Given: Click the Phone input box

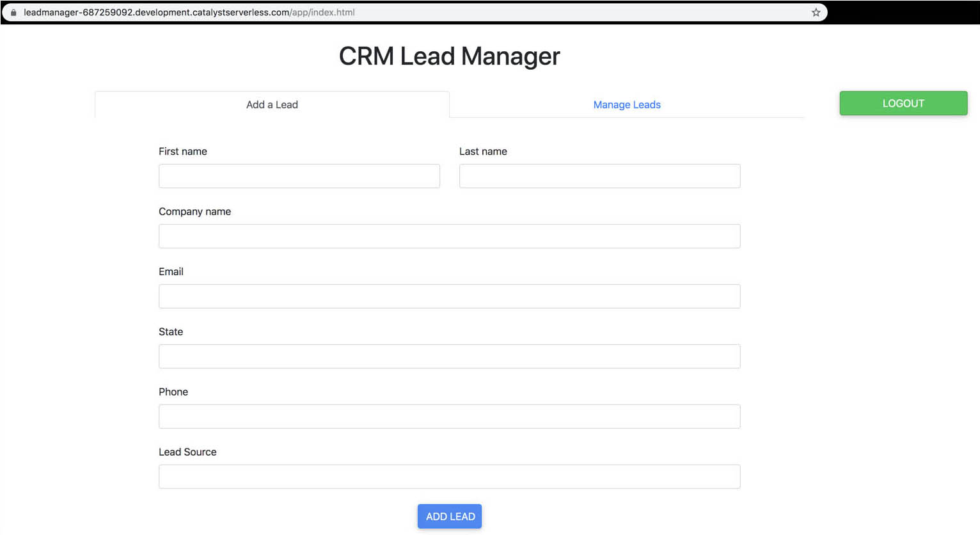Looking at the screenshot, I should (x=449, y=417).
